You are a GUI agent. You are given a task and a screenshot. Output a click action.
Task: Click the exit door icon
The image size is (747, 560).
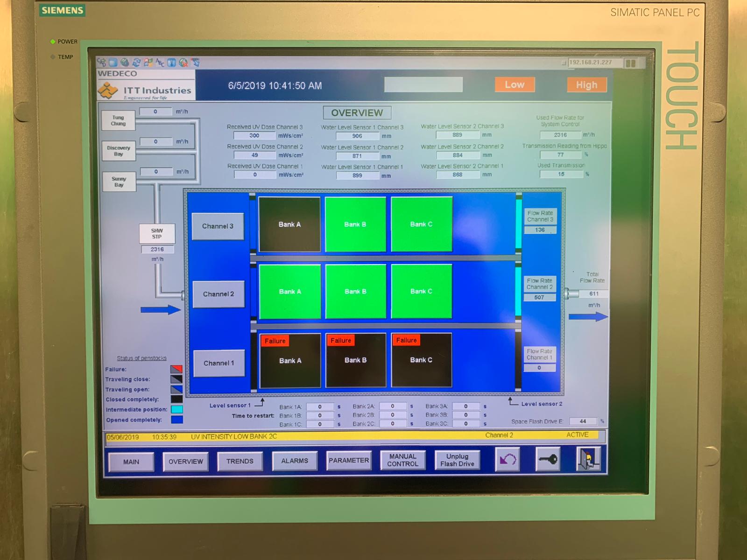click(588, 459)
